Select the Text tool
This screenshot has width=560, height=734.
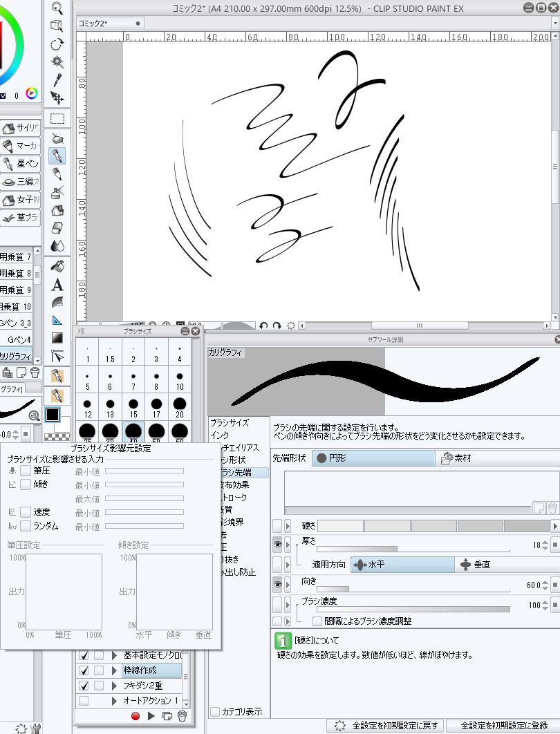coord(57,285)
